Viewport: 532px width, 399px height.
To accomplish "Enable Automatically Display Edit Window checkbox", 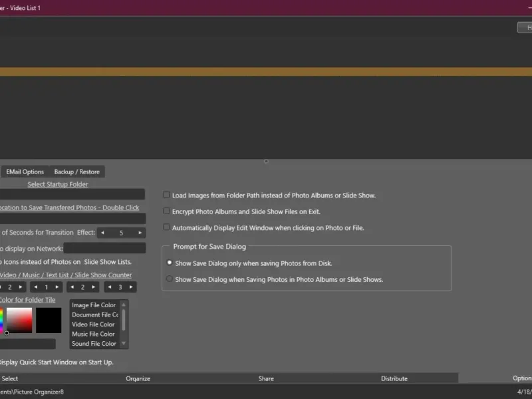I will 166,227.
